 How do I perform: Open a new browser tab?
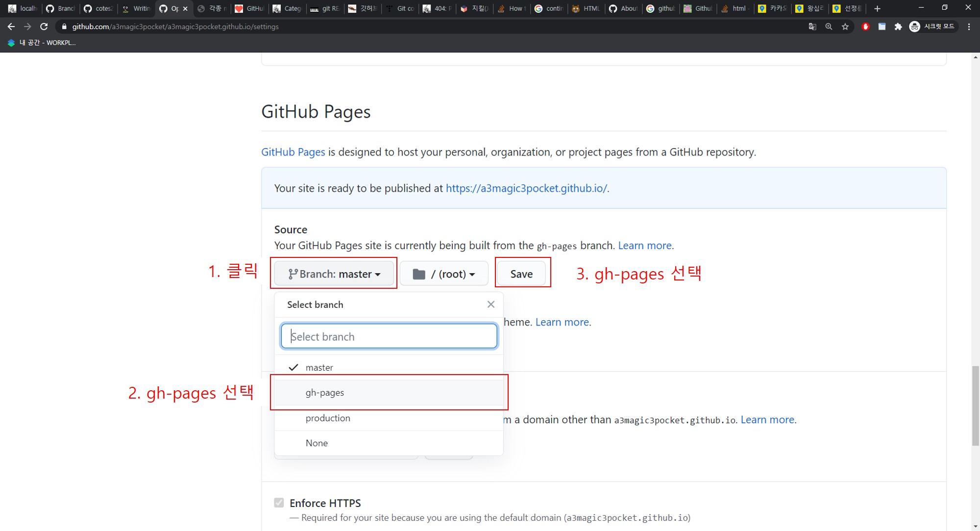(877, 8)
